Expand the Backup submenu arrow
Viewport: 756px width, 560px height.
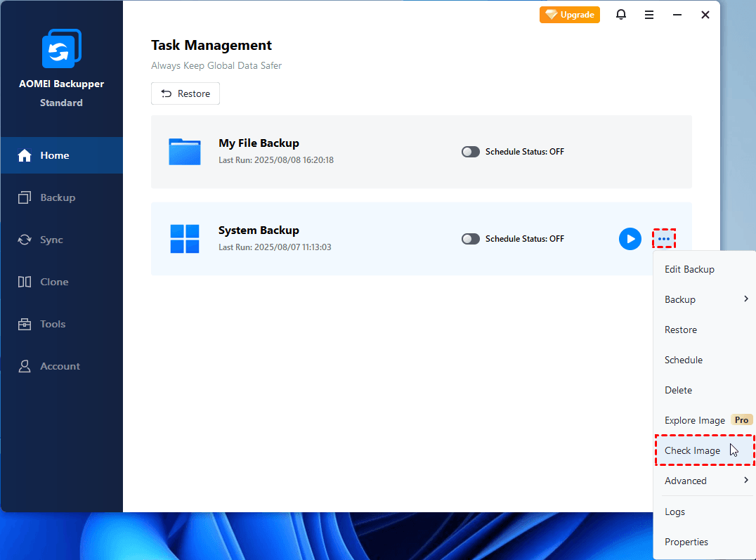pyautogui.click(x=746, y=299)
